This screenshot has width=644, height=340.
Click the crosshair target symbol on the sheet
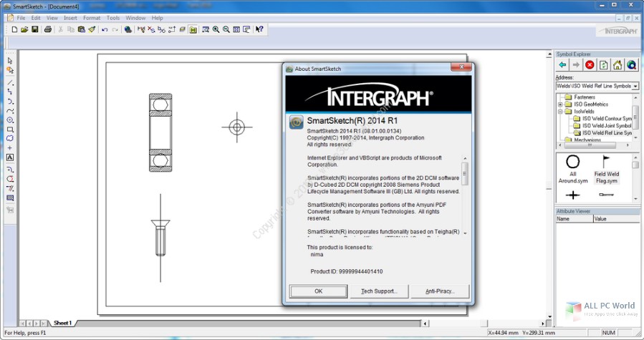tap(237, 127)
